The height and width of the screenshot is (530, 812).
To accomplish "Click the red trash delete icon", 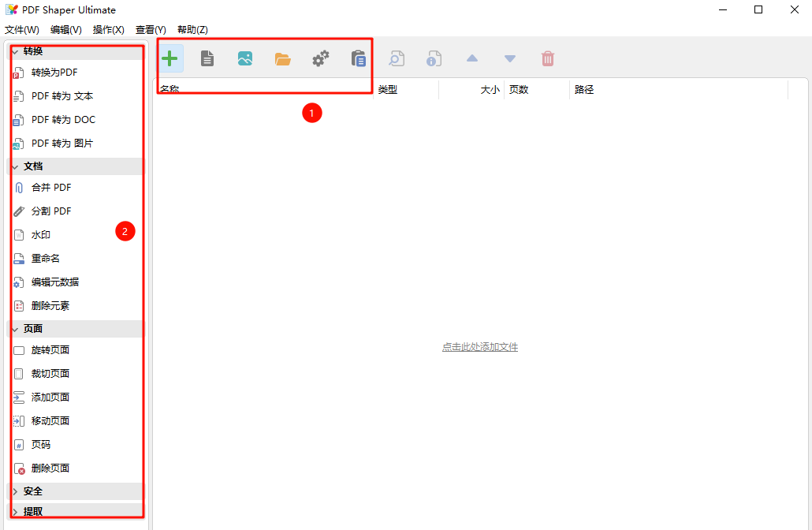I will 547,58.
